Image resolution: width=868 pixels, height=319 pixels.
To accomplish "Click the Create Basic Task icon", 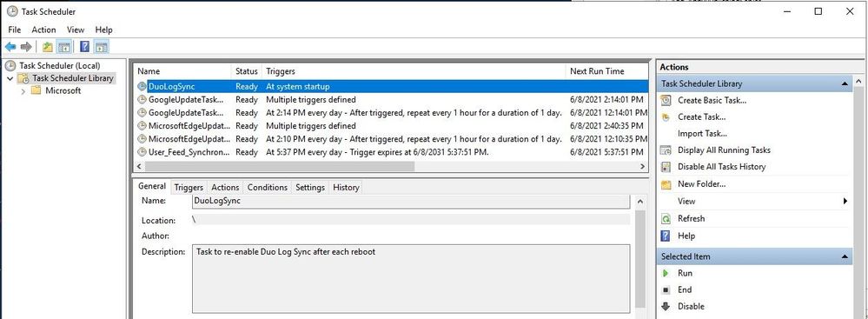I will (x=666, y=100).
